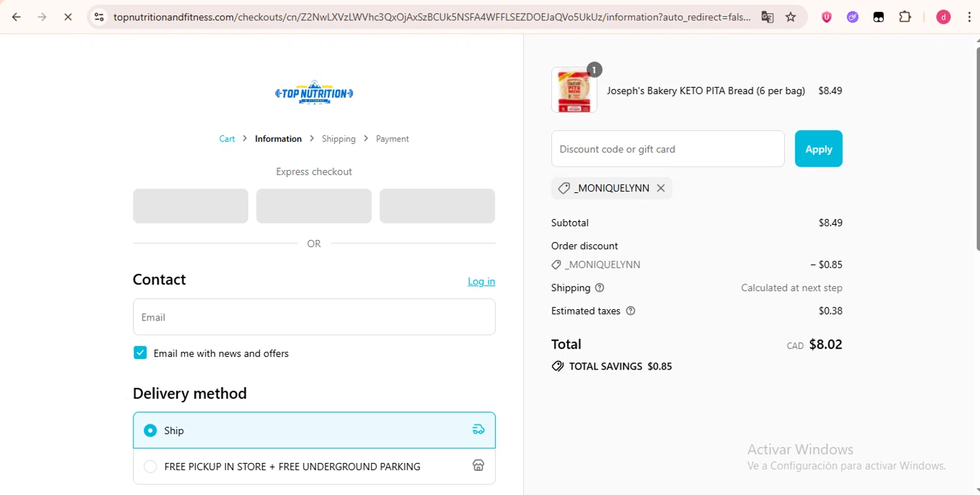Click the browser forward arrow
Screen dimensions: 980x495
[42, 17]
